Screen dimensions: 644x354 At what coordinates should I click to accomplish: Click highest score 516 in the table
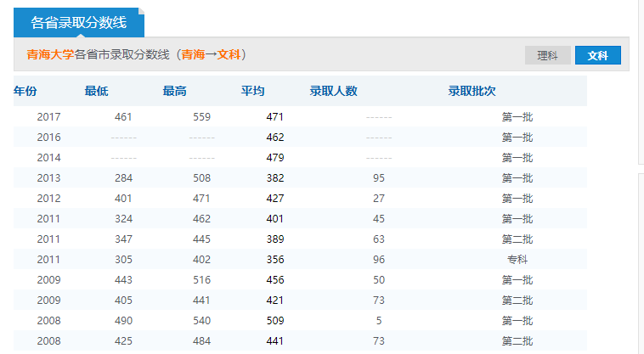point(201,280)
